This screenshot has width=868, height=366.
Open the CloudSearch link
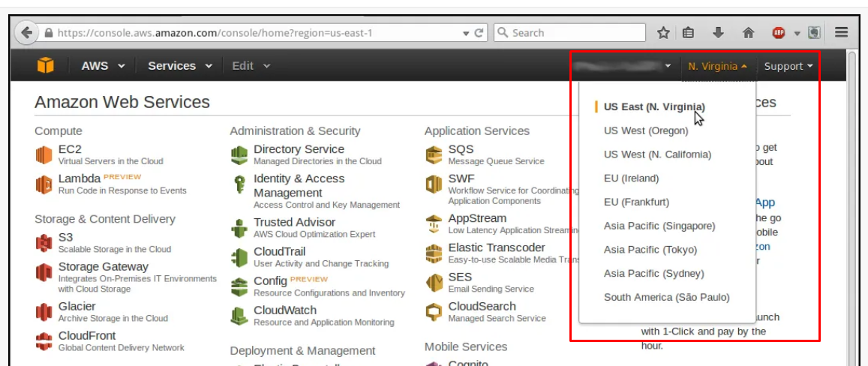pyautogui.click(x=482, y=307)
